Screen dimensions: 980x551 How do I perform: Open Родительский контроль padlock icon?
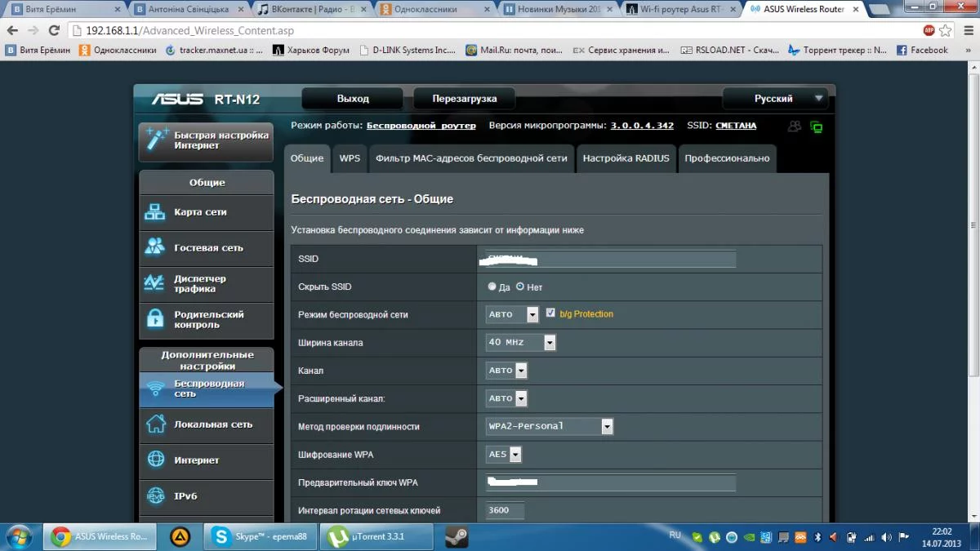[x=155, y=319]
